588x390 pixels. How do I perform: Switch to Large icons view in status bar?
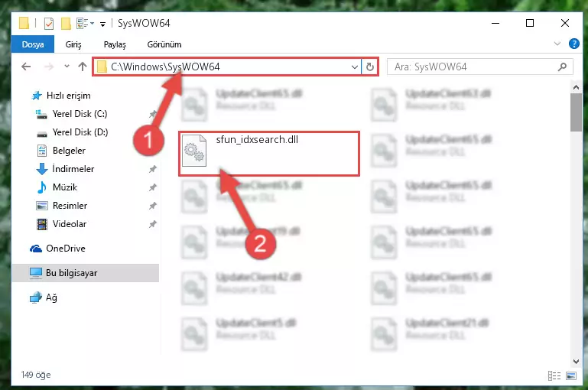point(571,375)
